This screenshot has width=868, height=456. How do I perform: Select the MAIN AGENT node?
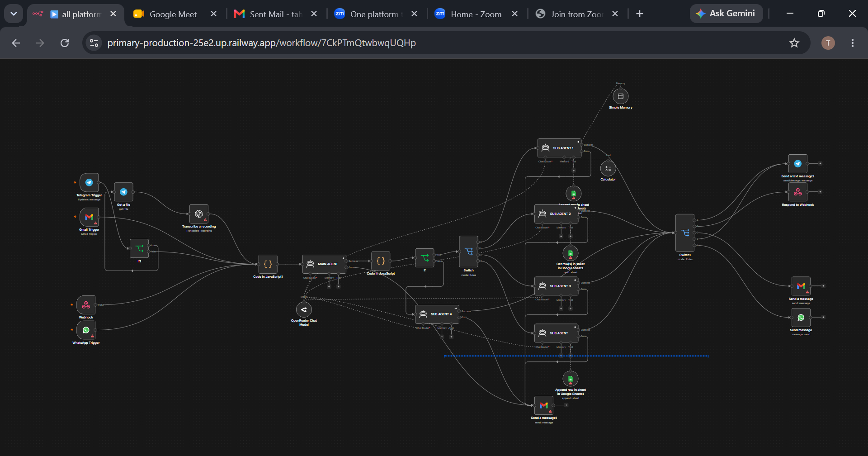pyautogui.click(x=324, y=264)
